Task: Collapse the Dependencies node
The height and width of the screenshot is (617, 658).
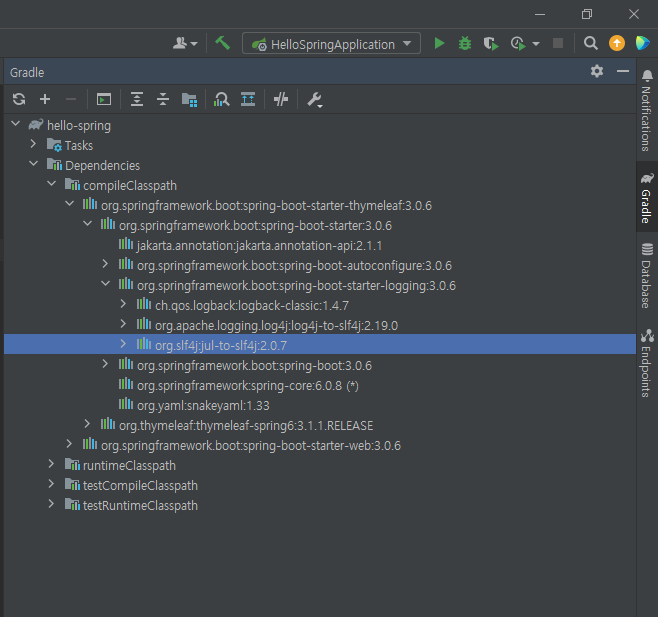Action: click(34, 163)
